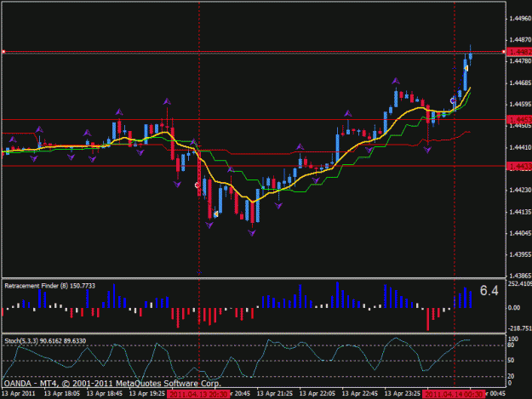The width and height of the screenshot is (532, 399).
Task: Click the 13 Apr 23:25 time label
Action: (402, 394)
